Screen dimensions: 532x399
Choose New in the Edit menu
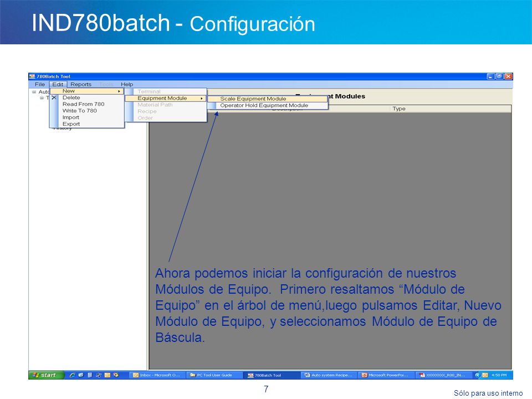[87, 91]
